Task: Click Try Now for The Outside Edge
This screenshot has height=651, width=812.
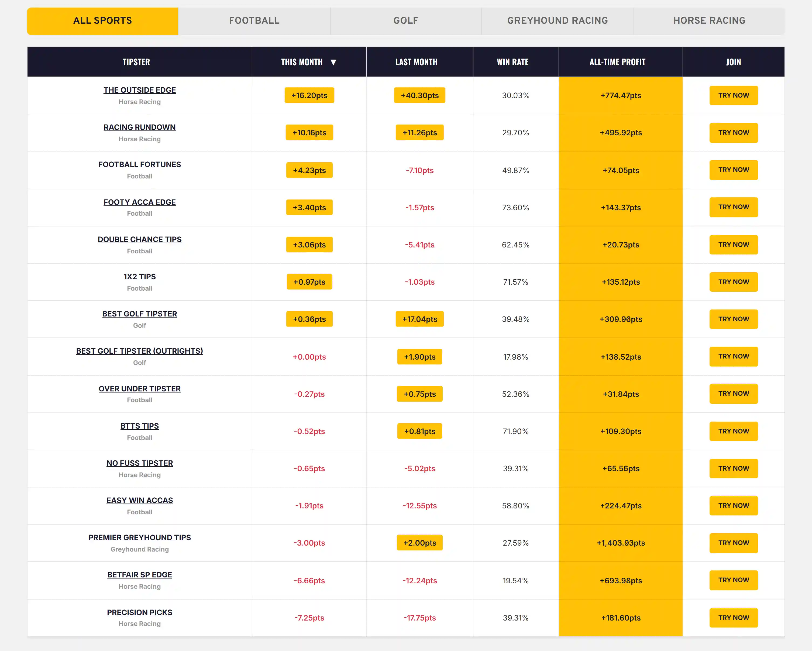Action: click(734, 95)
